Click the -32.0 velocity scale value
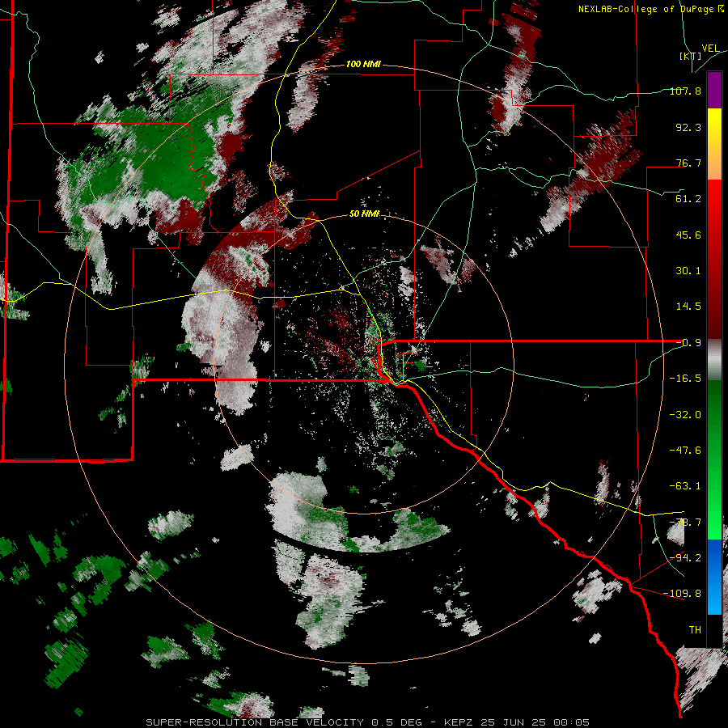 686,415
